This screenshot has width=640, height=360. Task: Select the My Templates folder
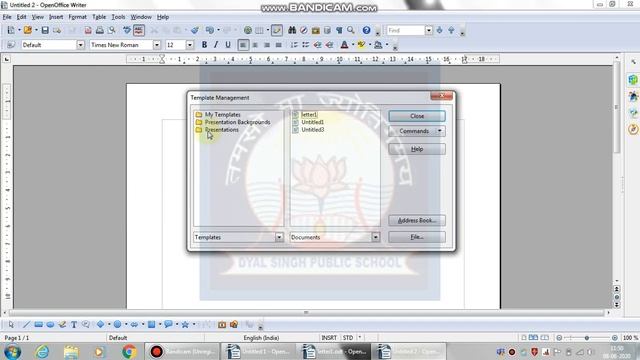222,115
